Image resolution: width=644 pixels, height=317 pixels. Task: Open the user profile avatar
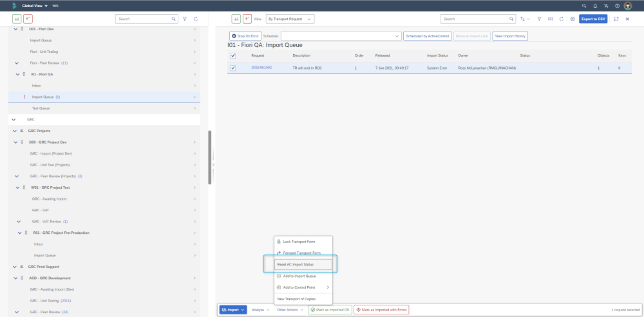(627, 6)
